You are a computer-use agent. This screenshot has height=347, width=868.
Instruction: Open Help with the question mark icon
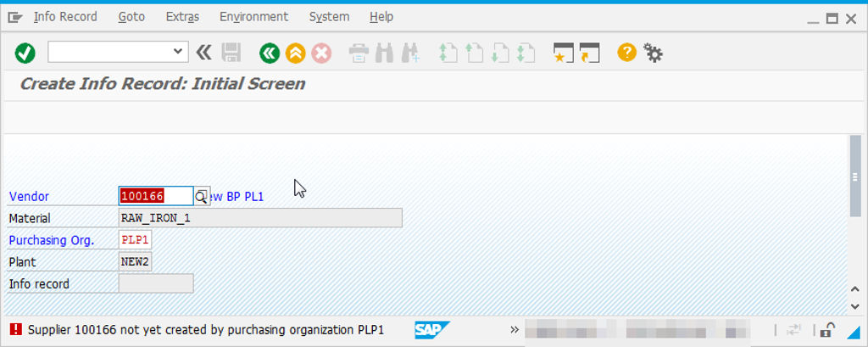[x=626, y=53]
